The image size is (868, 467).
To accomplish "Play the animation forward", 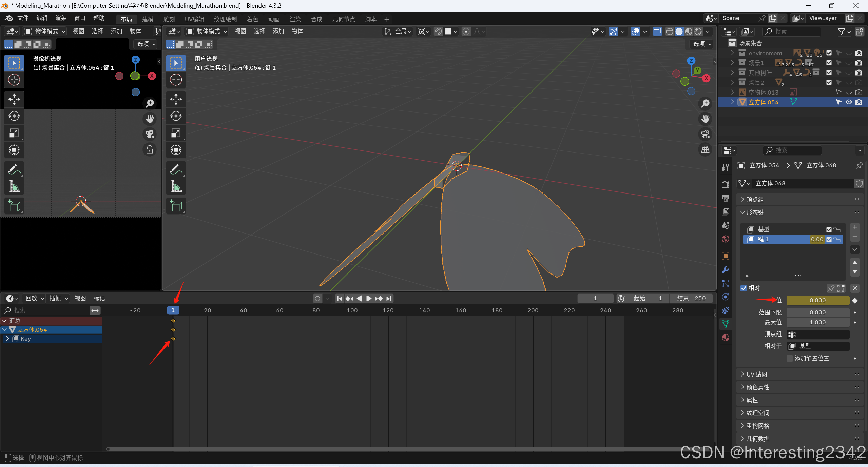I will 369,299.
